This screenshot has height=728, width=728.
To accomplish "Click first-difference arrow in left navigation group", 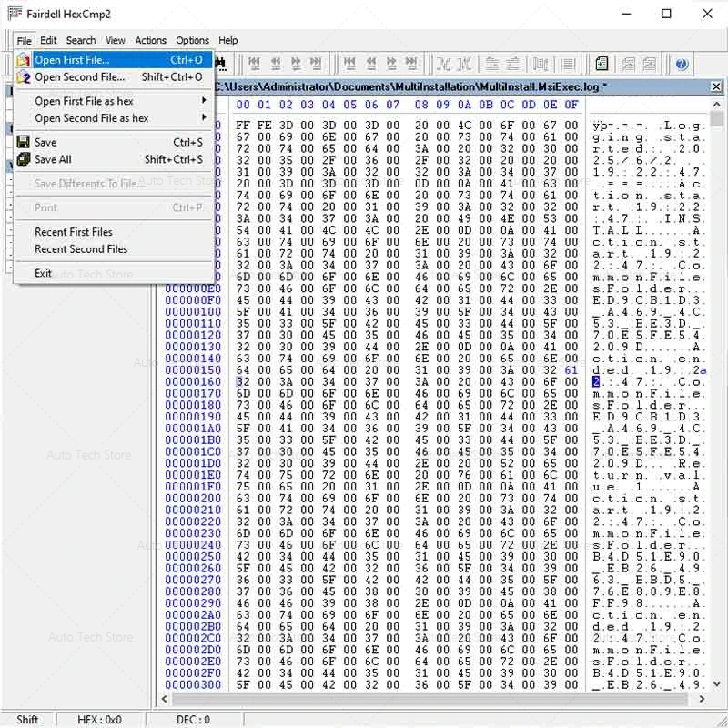I will 255,64.
